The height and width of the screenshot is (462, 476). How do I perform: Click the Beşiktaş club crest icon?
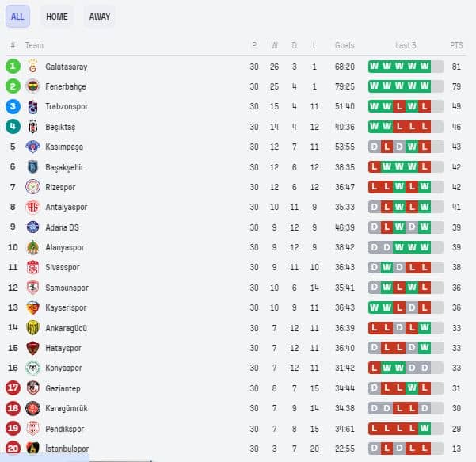point(32,127)
